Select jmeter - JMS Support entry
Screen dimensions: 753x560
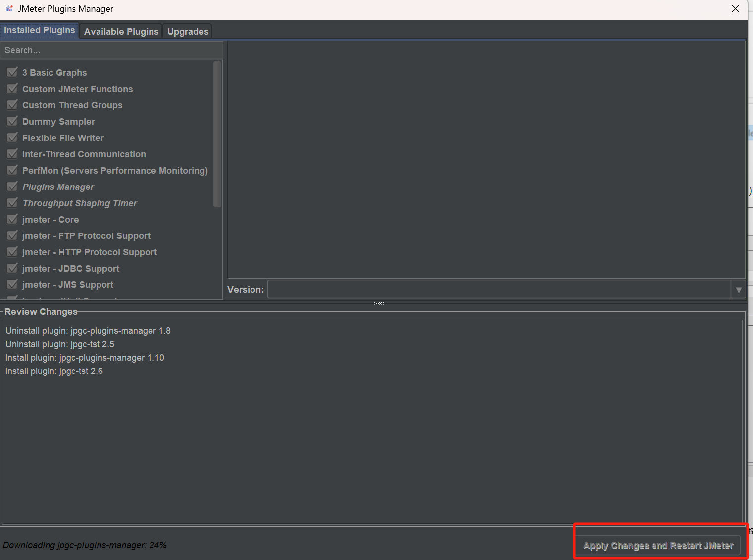click(x=68, y=285)
